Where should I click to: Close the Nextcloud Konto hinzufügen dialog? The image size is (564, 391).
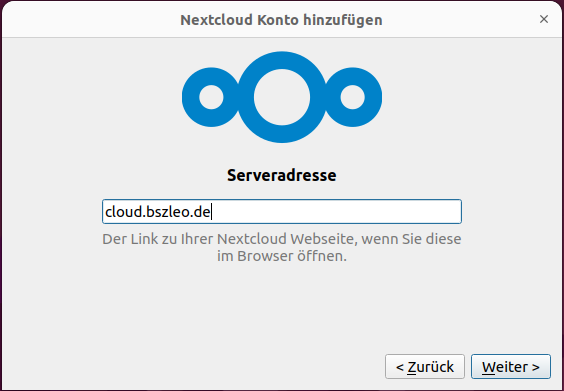tap(544, 19)
